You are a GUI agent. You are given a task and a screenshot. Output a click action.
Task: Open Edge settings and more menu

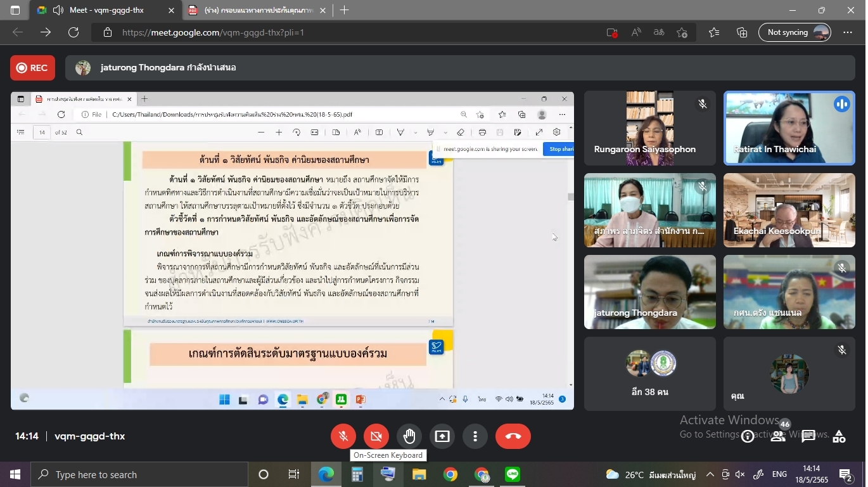click(x=848, y=32)
